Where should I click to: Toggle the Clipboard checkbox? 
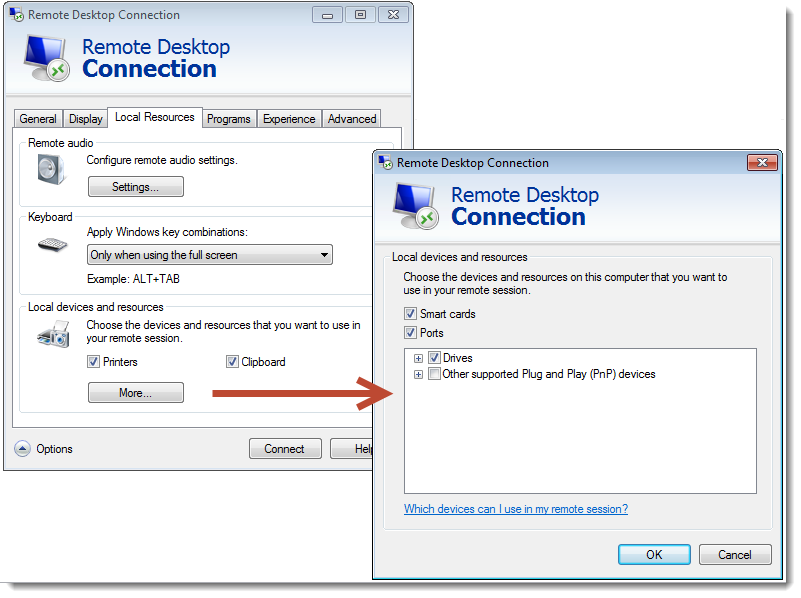(x=232, y=362)
